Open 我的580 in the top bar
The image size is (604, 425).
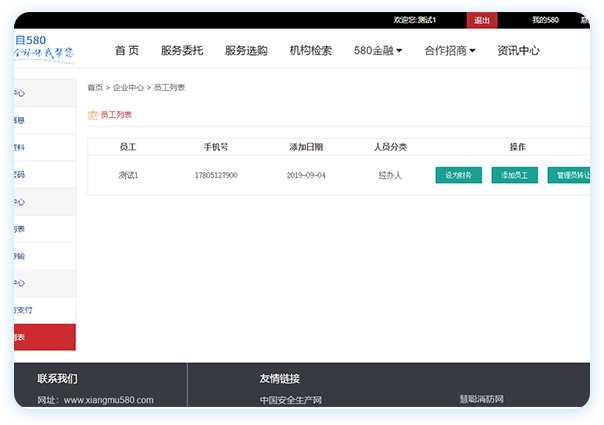[545, 20]
